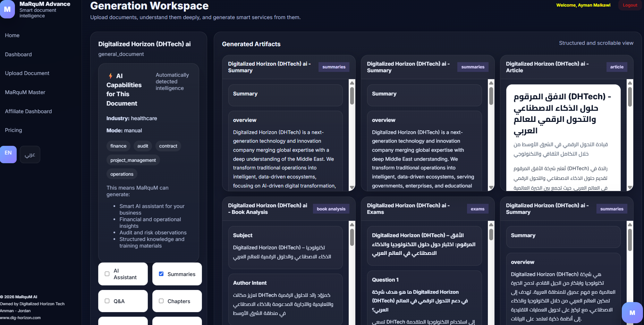Screen dimensions: 644x325
Task: Check the AI Assistant checkbox
Action: click(x=107, y=274)
